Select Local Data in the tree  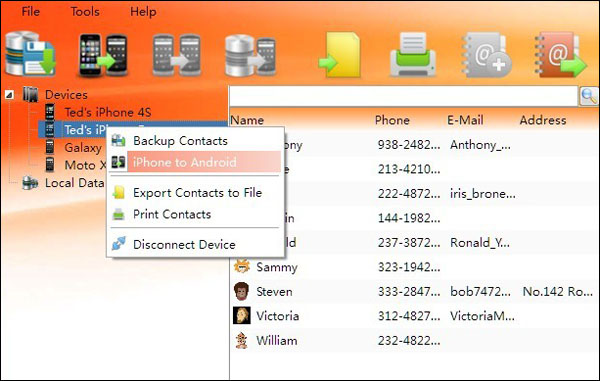pos(74,183)
